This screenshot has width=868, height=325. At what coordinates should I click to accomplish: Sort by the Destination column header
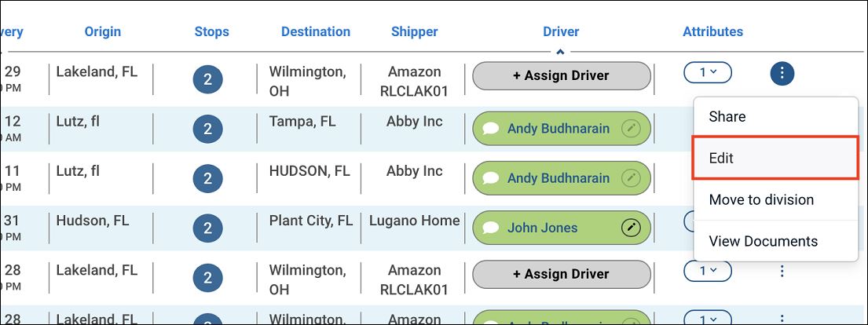[316, 31]
